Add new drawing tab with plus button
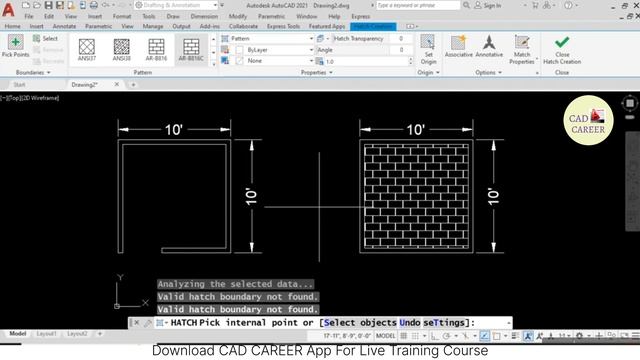Screen dimensions: 640x360 133,84
